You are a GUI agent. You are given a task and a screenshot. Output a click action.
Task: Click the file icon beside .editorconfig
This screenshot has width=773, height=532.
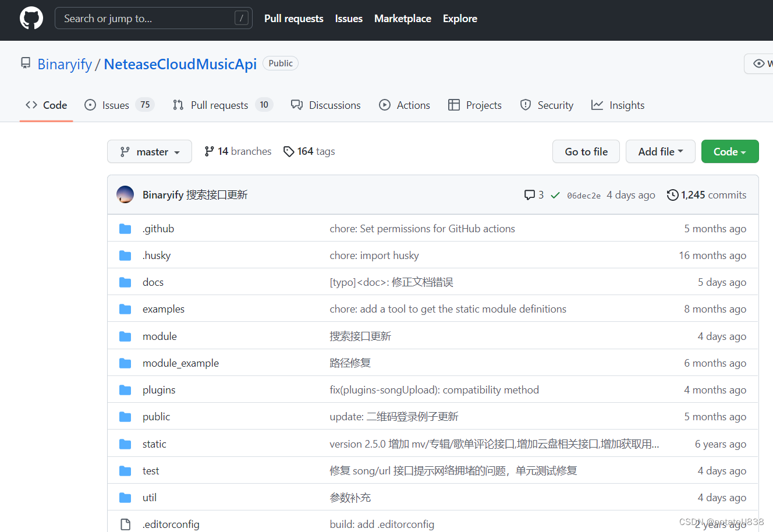click(x=125, y=524)
